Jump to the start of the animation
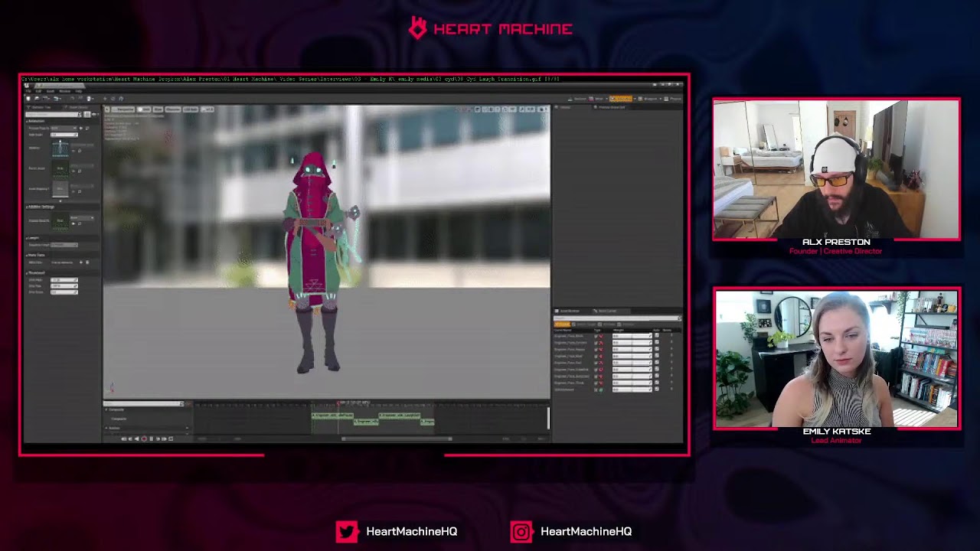This screenshot has width=980, height=551. click(123, 439)
